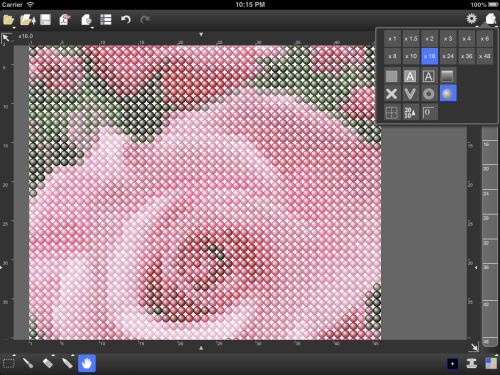Open the list view icon
The height and width of the screenshot is (375, 500).
click(106, 20)
